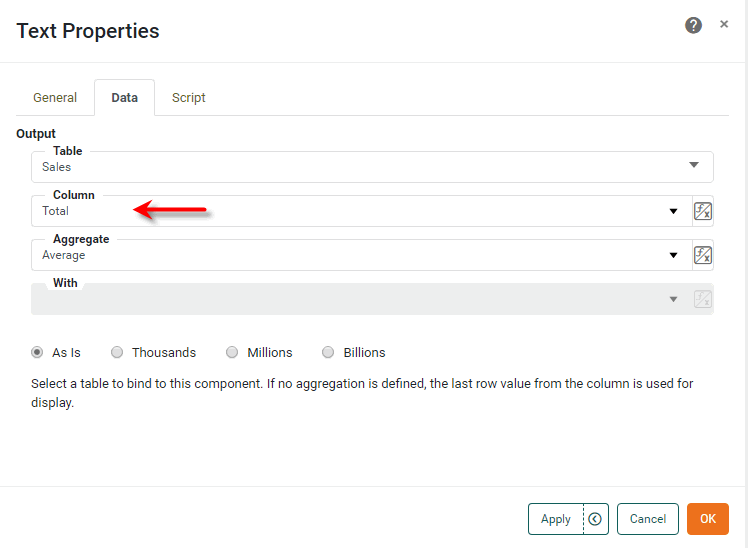Screen dimensions: 748x548
Task: Open the help question mark icon
Action: pos(693,26)
